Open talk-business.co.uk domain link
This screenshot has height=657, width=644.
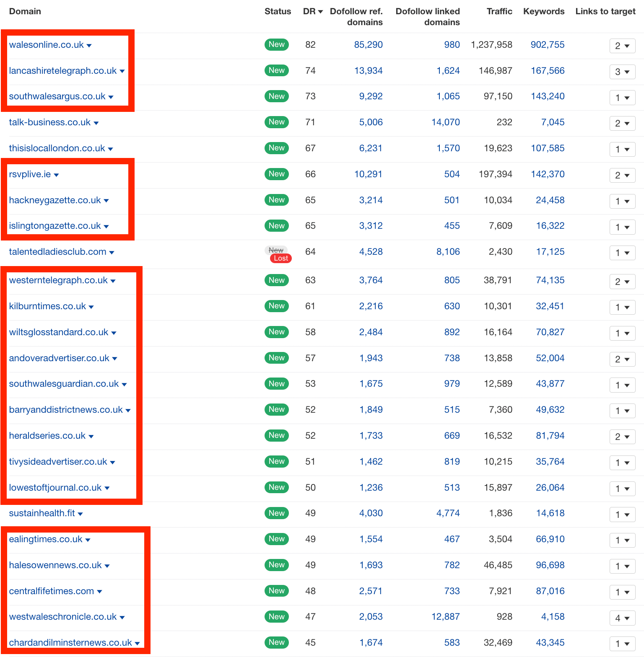[x=50, y=122]
